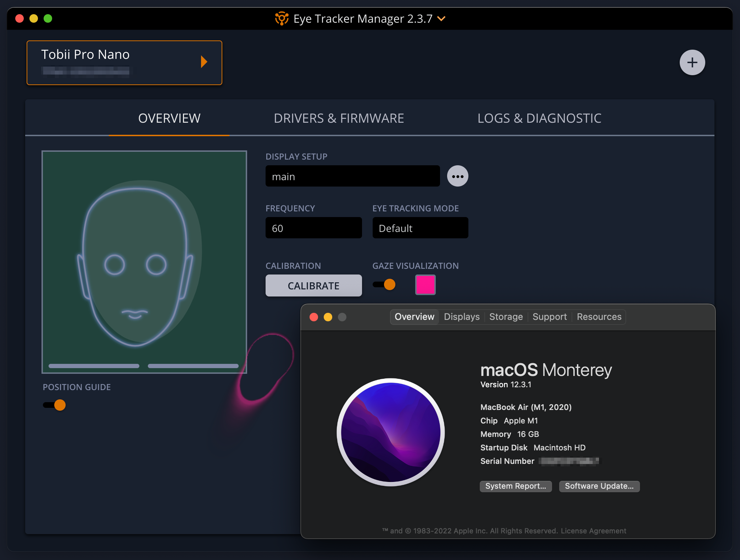This screenshot has width=740, height=560.
Task: Click the orange arrow on Tobii Pro Nano card
Action: 204,62
